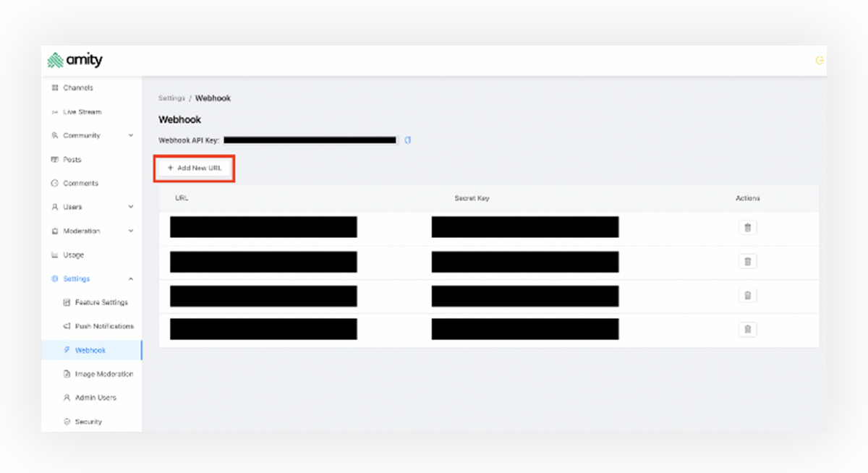Screen dimensions: 868x473
Task: Click the URL column header
Action: (182, 198)
